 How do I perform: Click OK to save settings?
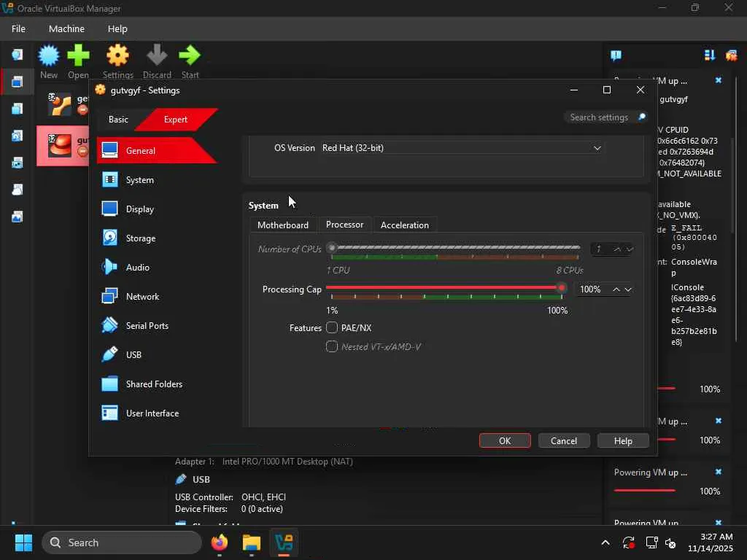(505, 440)
